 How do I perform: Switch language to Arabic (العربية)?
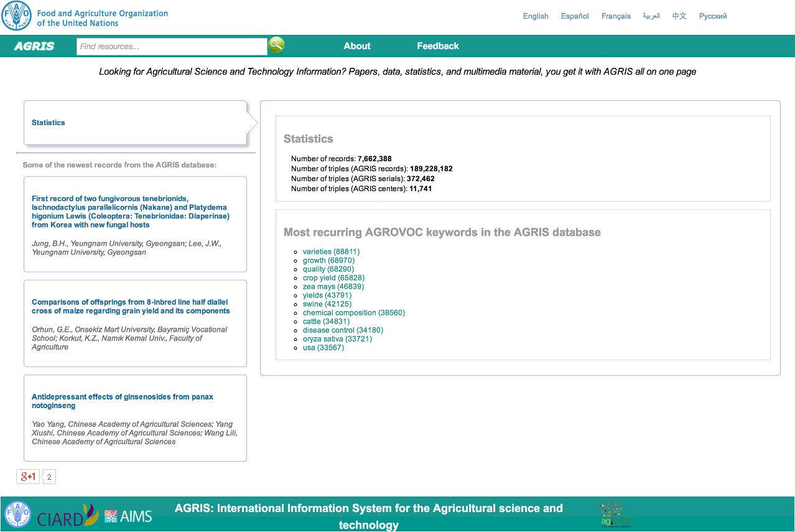651,16
